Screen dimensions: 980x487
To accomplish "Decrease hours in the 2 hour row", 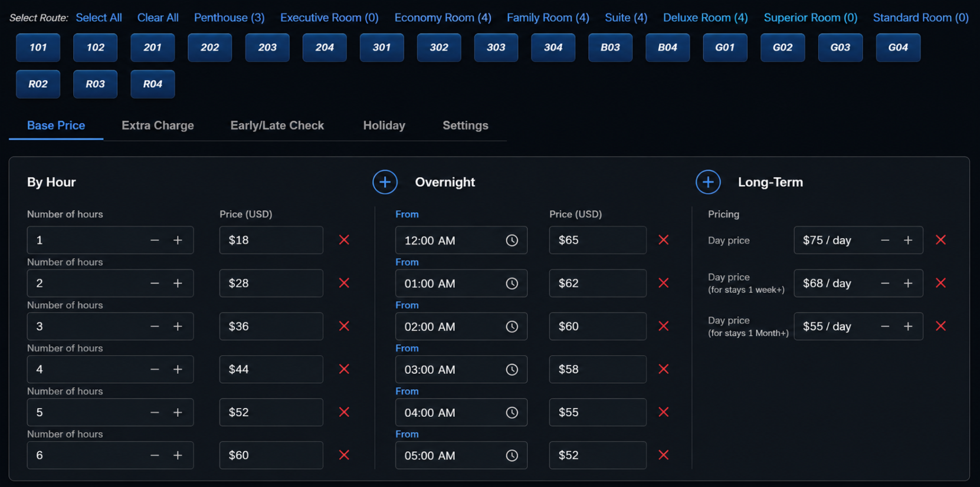I will 155,283.
